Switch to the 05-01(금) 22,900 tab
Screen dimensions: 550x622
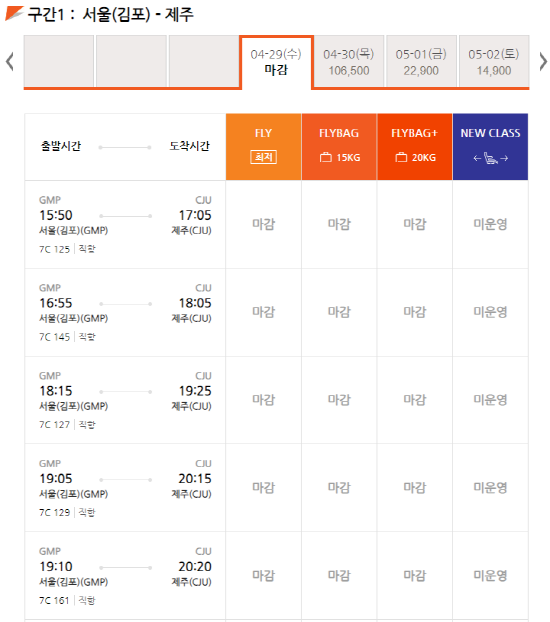click(421, 61)
